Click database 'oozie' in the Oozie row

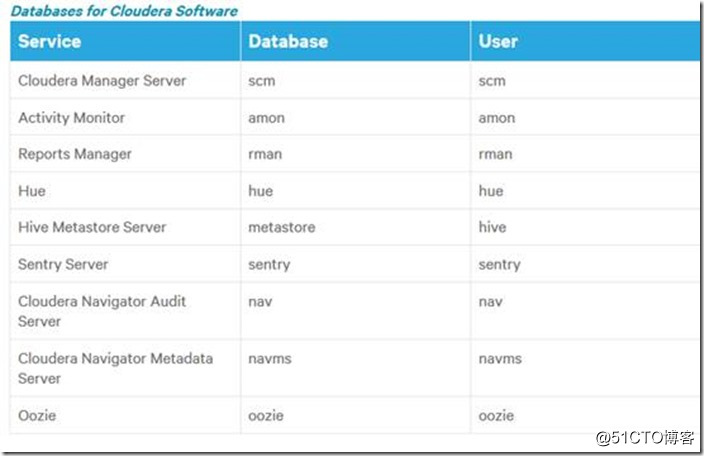[x=356, y=415]
